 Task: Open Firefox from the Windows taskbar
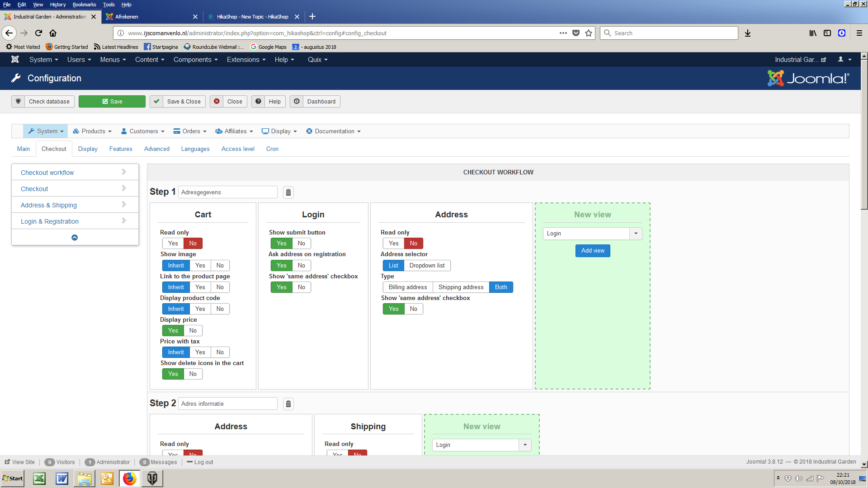pos(129,479)
